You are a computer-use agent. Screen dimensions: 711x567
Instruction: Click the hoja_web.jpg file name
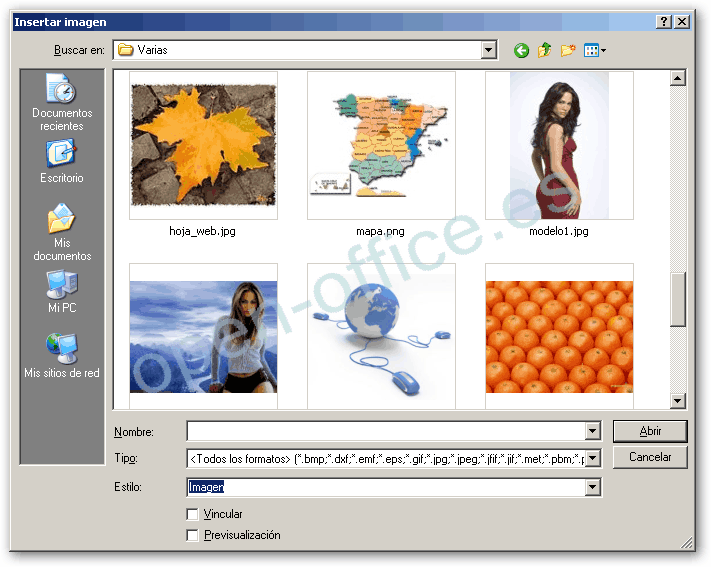coord(202,231)
